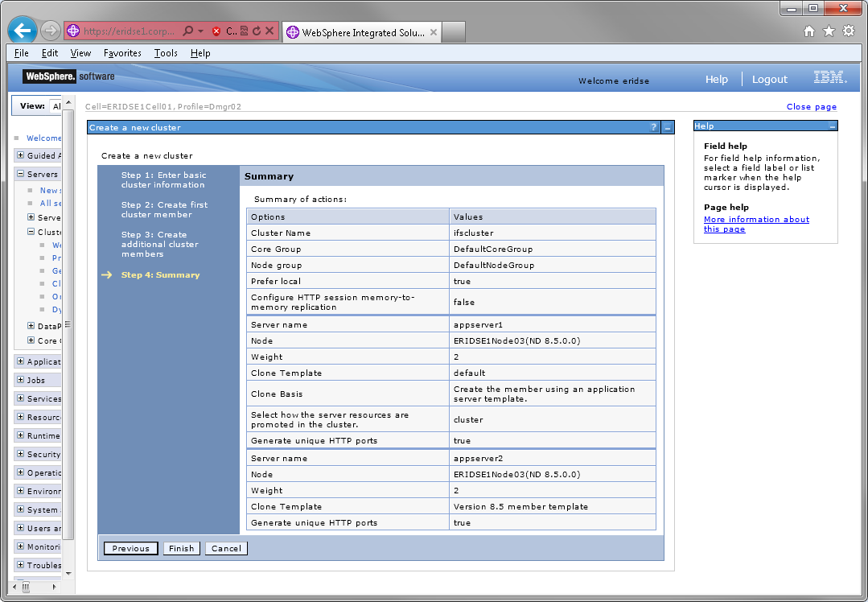Close the WebSphere Integrated Solutions tab

point(434,32)
